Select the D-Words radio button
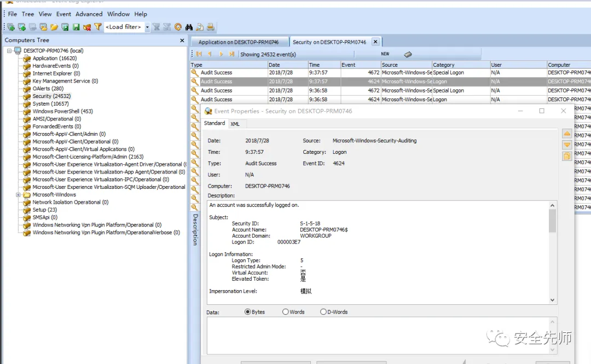 [x=323, y=311]
